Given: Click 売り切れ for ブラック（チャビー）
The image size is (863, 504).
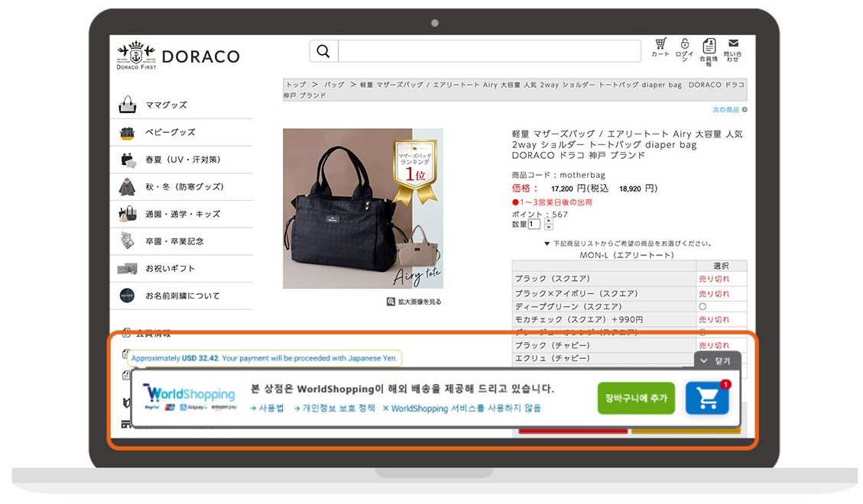Looking at the screenshot, I should (714, 345).
